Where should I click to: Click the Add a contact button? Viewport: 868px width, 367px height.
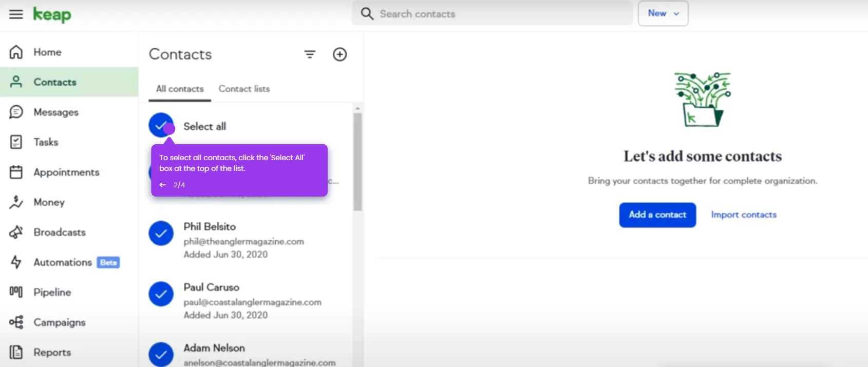[657, 215]
